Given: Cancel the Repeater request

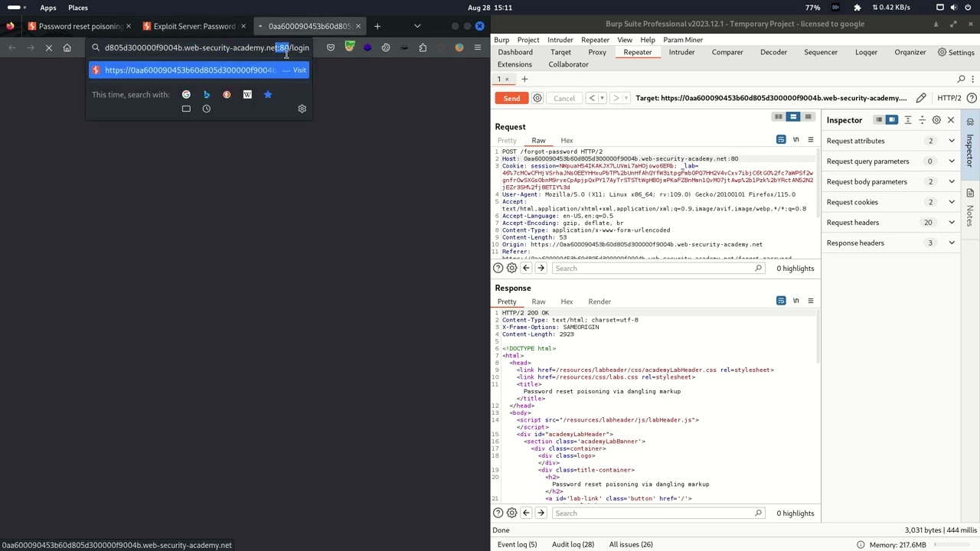Looking at the screenshot, I should [564, 98].
